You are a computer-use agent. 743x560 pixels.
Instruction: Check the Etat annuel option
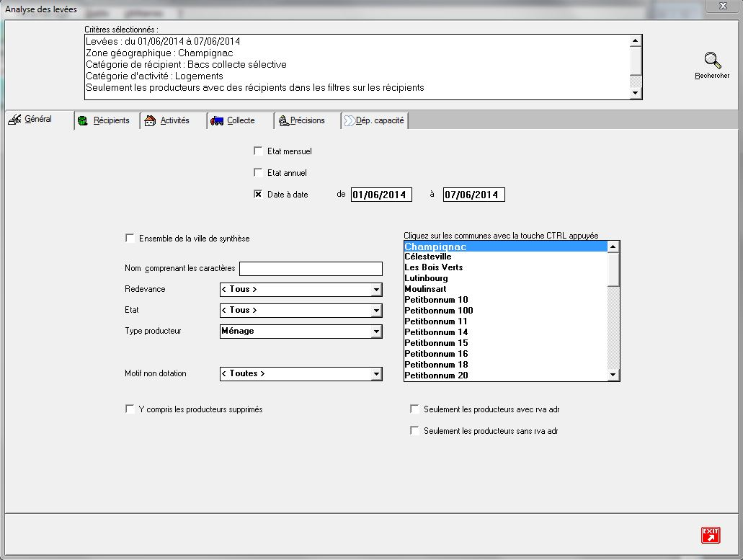(258, 173)
